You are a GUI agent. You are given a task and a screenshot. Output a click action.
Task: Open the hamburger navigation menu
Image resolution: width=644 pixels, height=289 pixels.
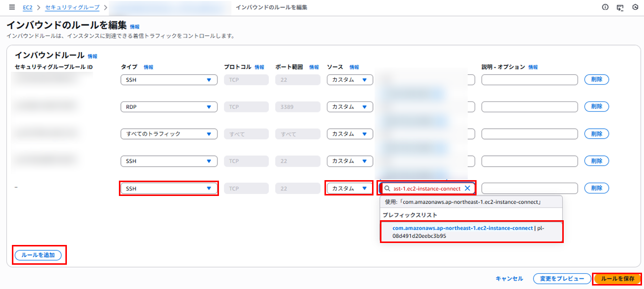(x=12, y=7)
